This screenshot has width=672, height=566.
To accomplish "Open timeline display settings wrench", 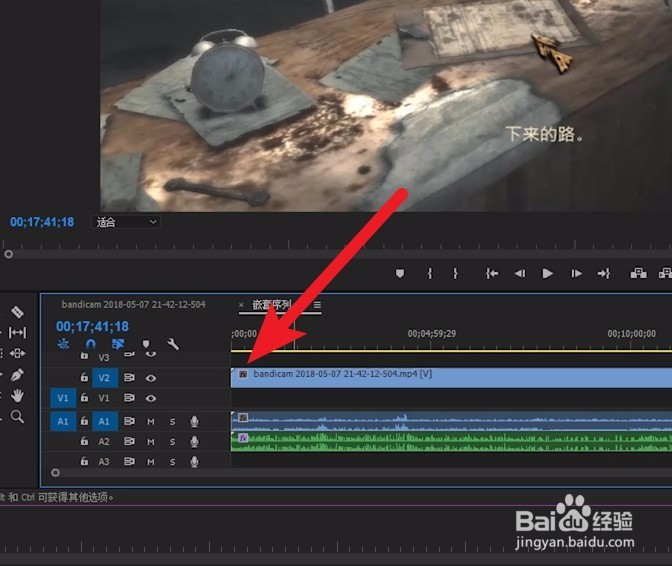I will [173, 344].
